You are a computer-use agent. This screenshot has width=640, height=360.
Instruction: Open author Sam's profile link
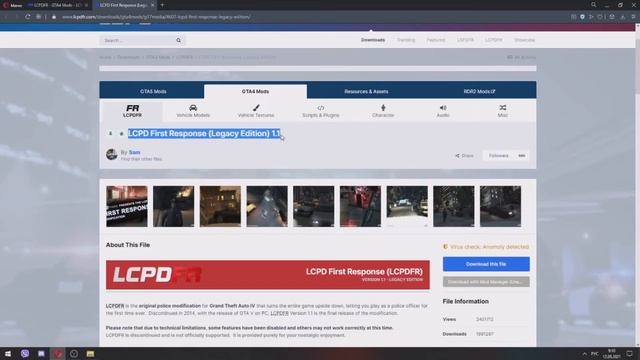click(134, 152)
